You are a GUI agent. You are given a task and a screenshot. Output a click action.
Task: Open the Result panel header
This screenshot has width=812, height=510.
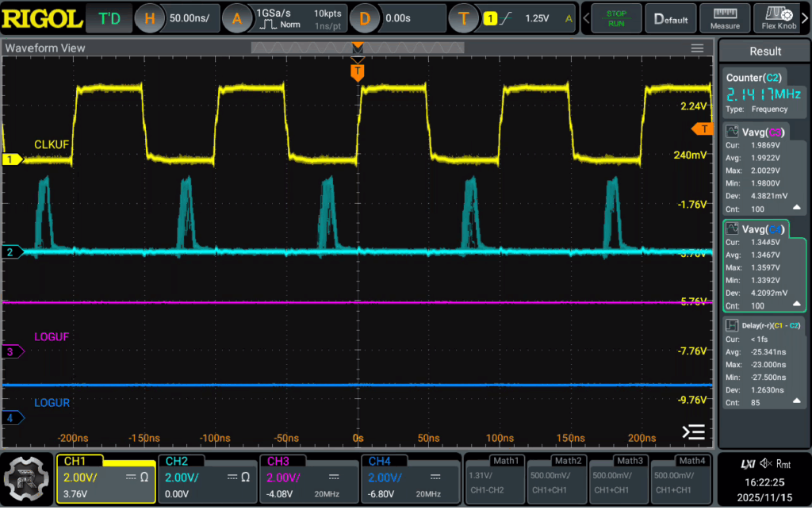765,52
